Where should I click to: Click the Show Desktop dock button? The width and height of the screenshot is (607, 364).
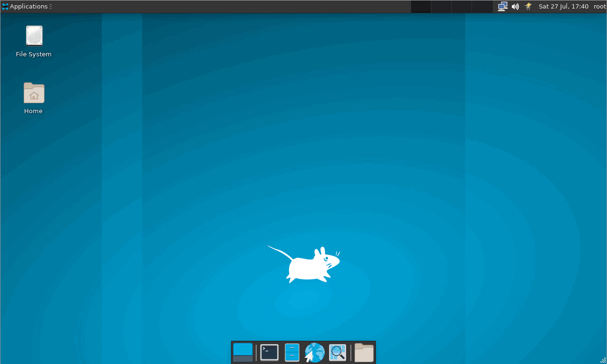243,353
